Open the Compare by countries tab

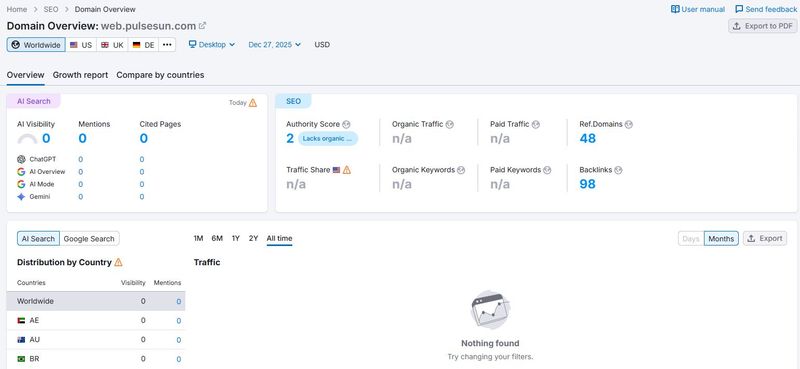pos(160,75)
